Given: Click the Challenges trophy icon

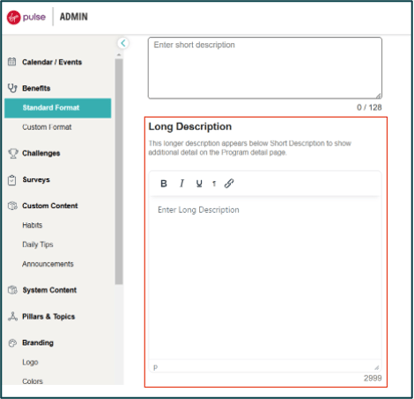Looking at the screenshot, I should pyautogui.click(x=13, y=153).
